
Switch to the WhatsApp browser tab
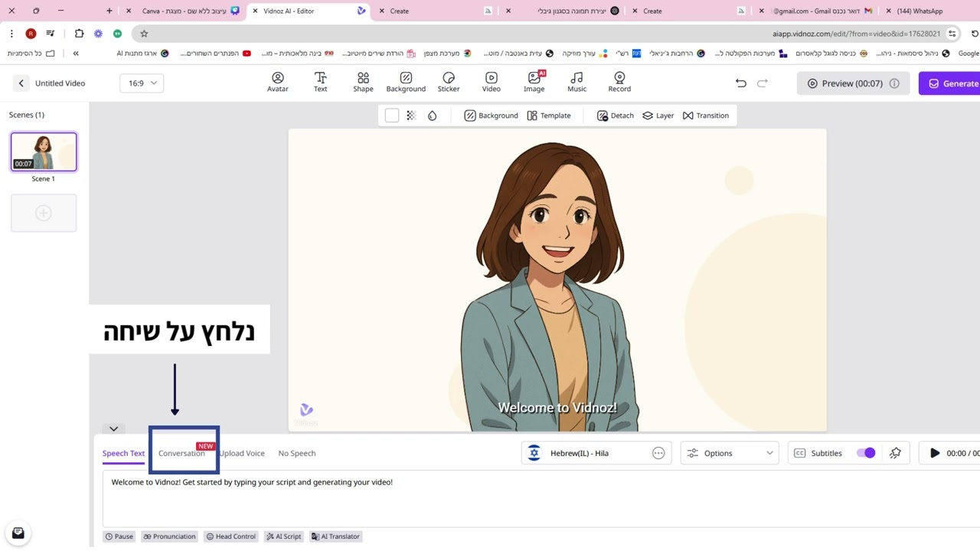[919, 11]
